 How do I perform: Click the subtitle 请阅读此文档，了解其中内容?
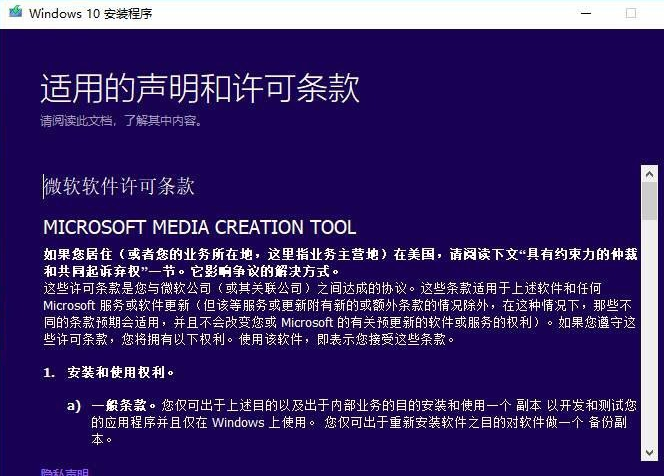click(121, 121)
